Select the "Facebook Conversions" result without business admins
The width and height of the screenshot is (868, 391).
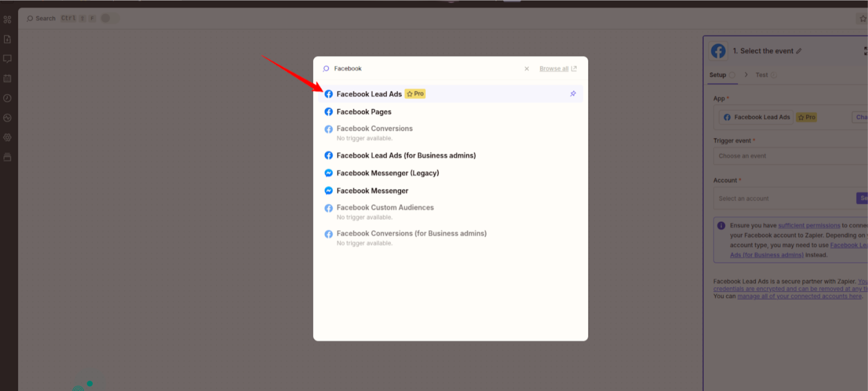[x=451, y=133]
